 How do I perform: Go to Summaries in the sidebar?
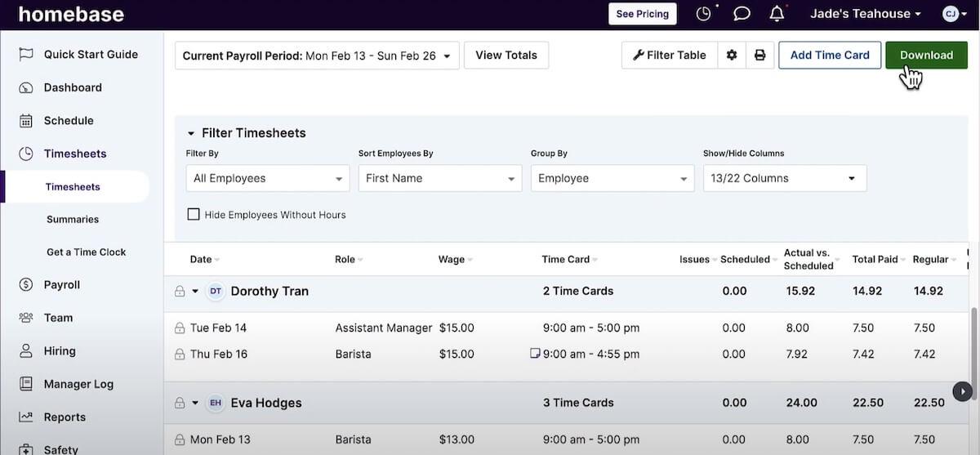[x=73, y=220]
